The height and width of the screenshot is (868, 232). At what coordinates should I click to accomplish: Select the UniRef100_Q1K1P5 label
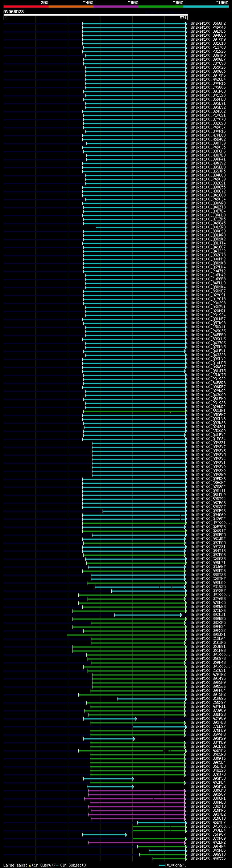[208, 642]
